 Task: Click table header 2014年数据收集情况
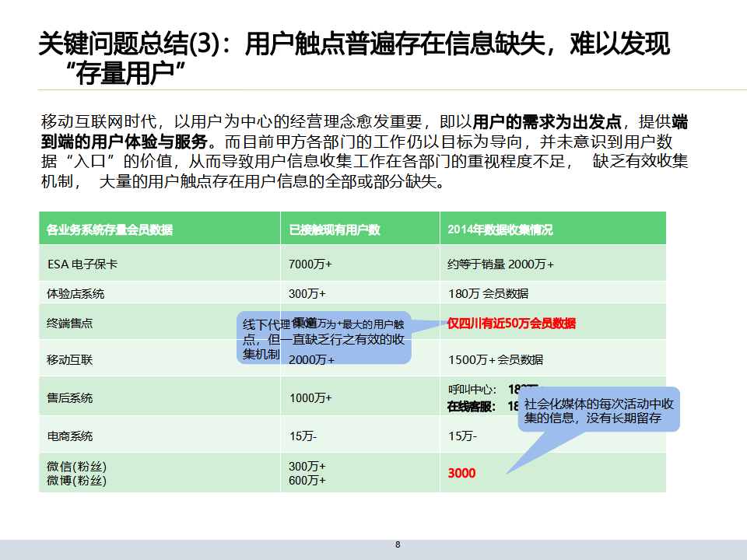tap(500, 230)
